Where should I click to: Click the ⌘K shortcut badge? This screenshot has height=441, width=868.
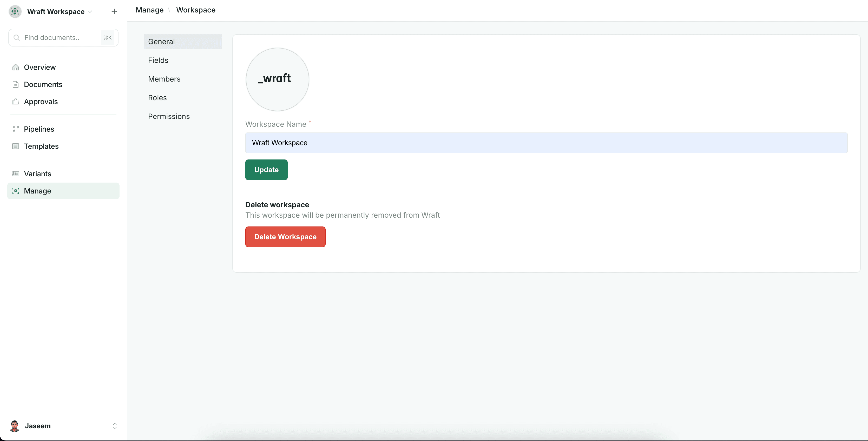(x=108, y=38)
